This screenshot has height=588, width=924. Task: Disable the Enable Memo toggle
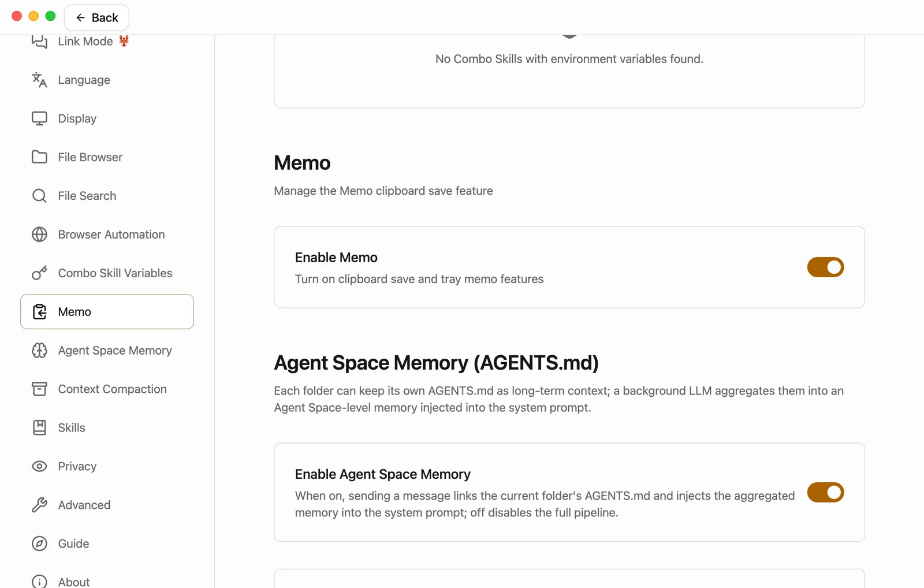pyautogui.click(x=825, y=267)
